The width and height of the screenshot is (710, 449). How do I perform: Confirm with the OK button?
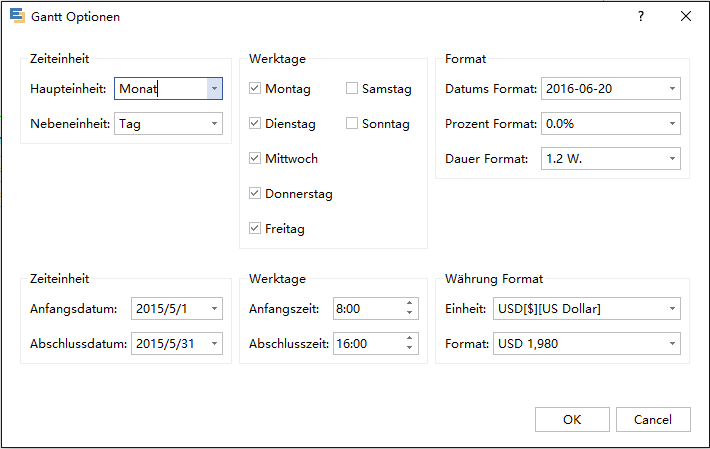[572, 419]
